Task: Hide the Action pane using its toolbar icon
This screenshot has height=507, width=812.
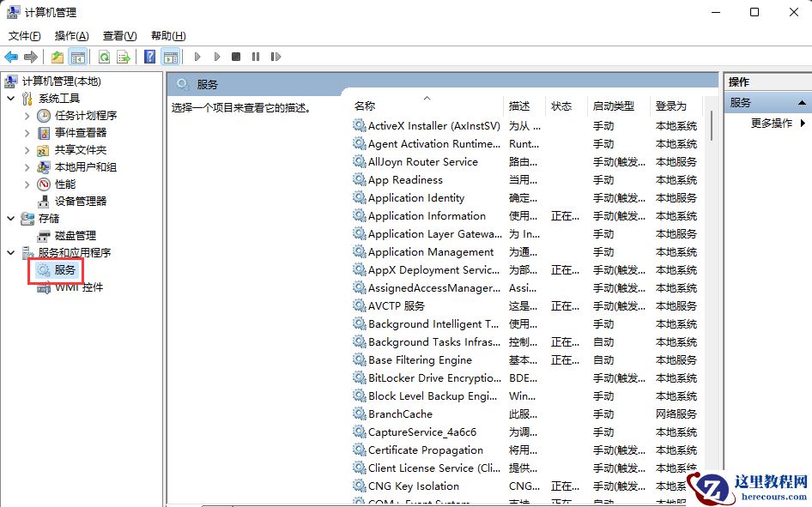Action: [x=170, y=57]
